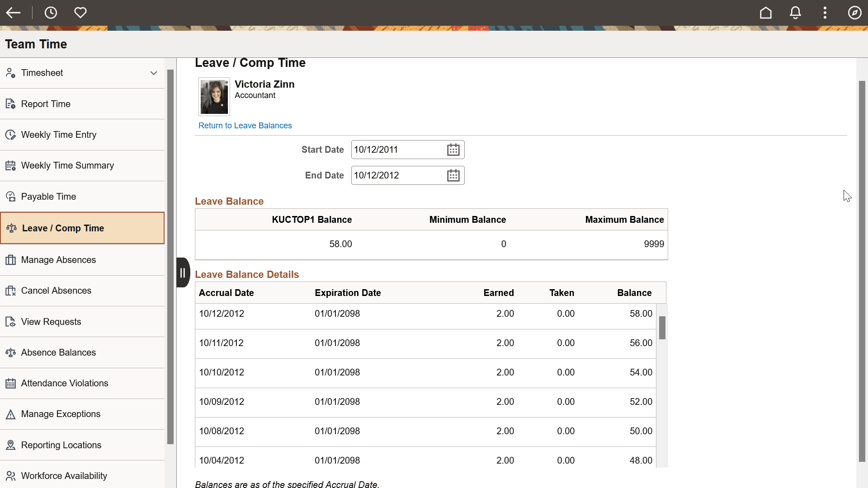Select Attendance Violations in sidebar
Viewport: 868px width, 488px height.
65,383
